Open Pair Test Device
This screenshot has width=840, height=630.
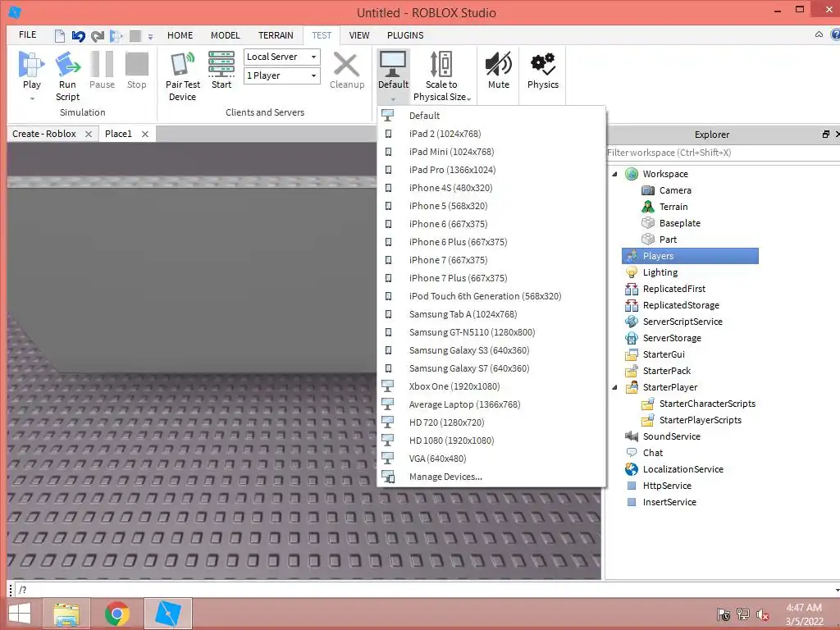pyautogui.click(x=183, y=76)
